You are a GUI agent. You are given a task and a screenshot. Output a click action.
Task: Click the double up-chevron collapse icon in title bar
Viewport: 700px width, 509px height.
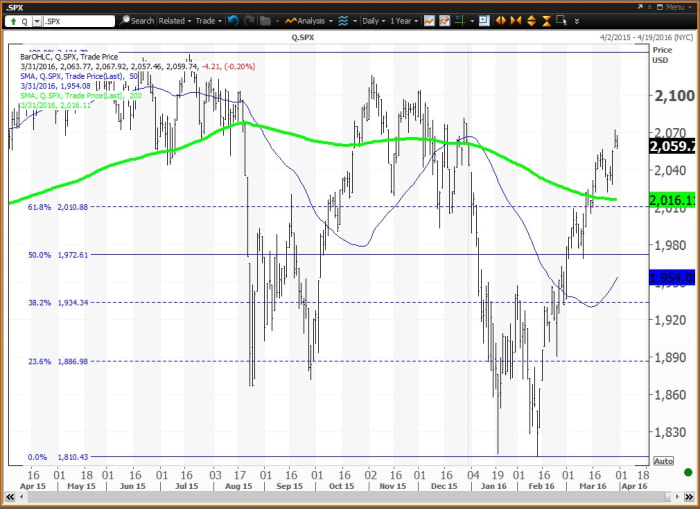pos(650,7)
